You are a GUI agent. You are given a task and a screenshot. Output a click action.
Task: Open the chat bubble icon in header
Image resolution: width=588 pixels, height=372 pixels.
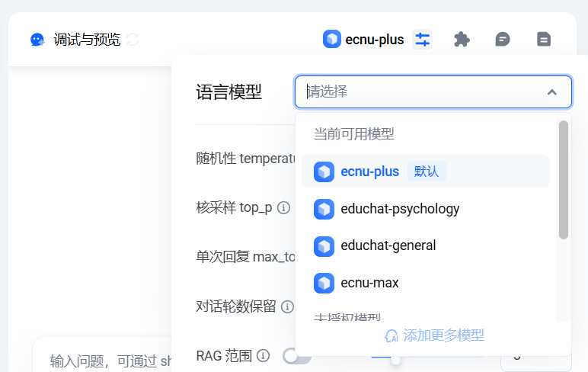[x=503, y=40]
